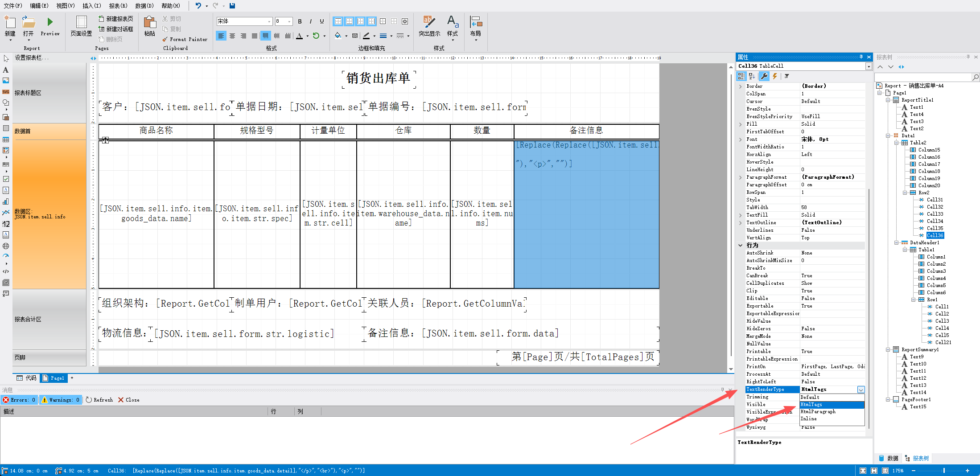
Task: Select the Chart object tool
Action: 6,201
